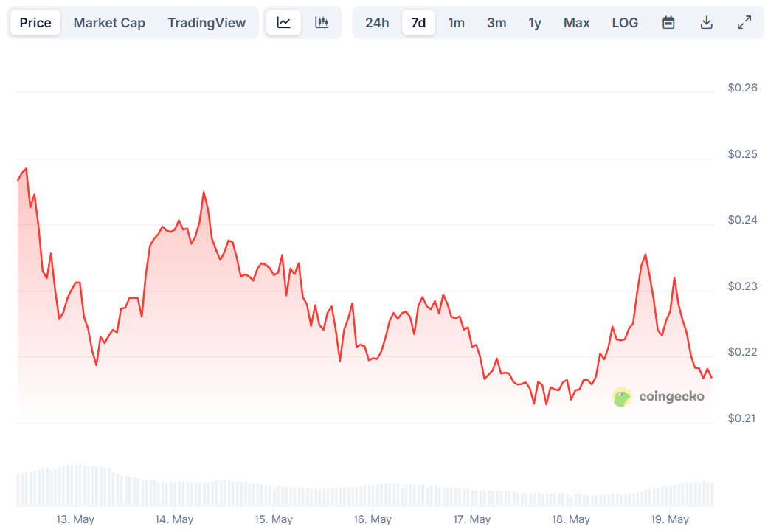
Task: Set chart range to 7d
Action: click(x=418, y=22)
